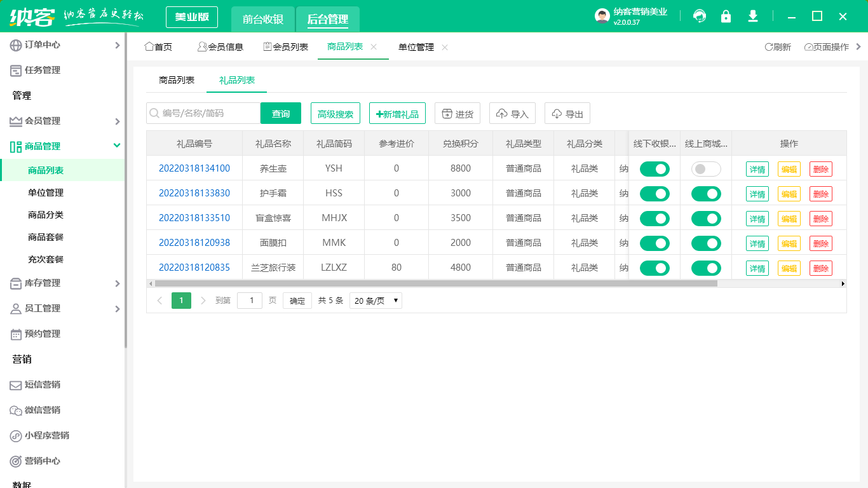Screen dimensions: 868x488
Task: Click the 短信营销 envelope icon
Action: tap(16, 385)
